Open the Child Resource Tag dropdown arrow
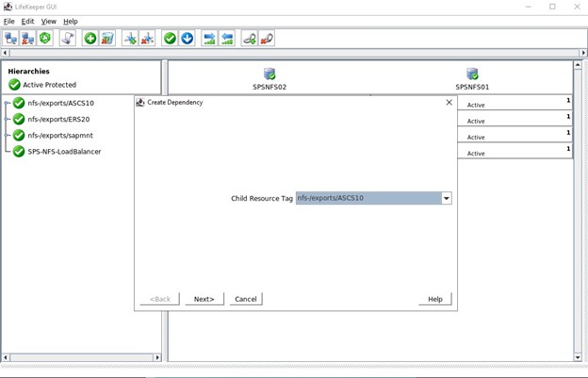Image resolution: width=588 pixels, height=378 pixels. (447, 198)
